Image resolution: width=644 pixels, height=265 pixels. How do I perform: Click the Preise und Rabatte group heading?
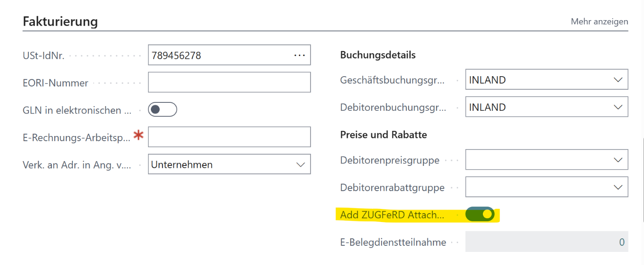tap(383, 135)
